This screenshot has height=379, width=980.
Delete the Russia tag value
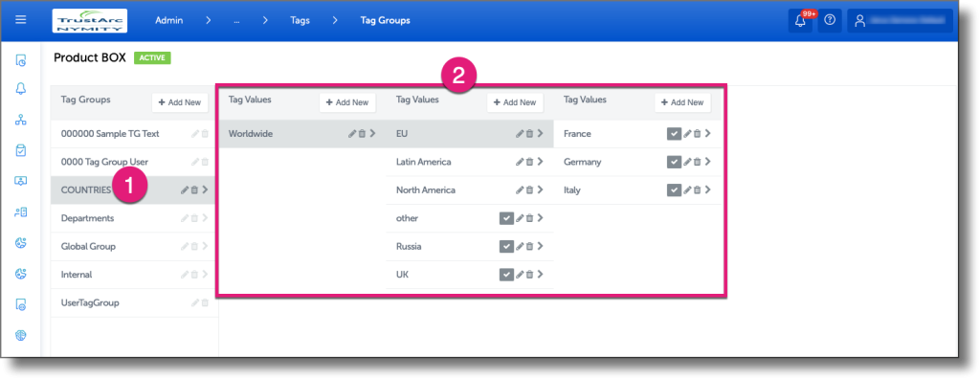point(529,246)
